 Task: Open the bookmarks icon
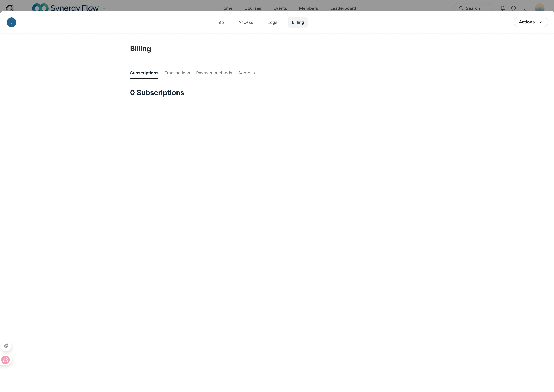[524, 8]
